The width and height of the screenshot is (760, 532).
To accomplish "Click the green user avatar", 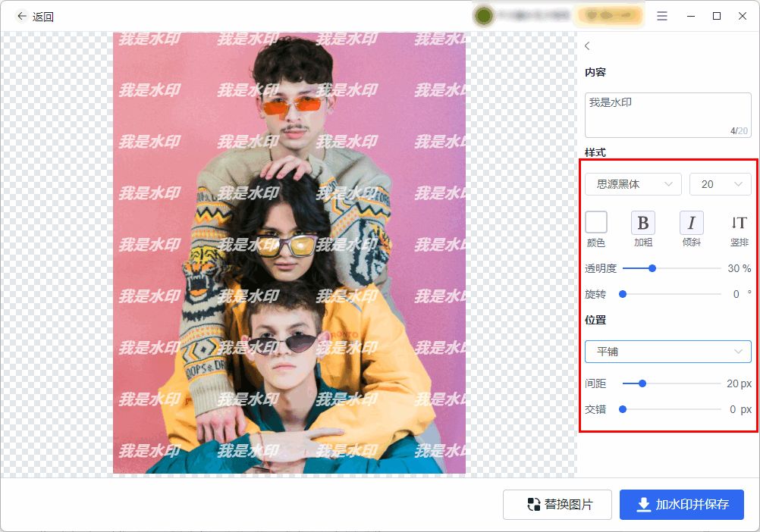I will point(483,16).
